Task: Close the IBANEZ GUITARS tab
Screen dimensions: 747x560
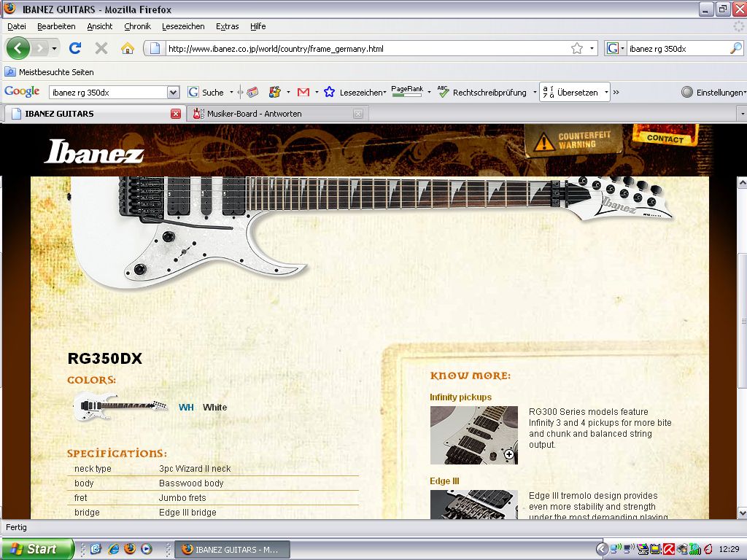Action: pyautogui.click(x=176, y=114)
